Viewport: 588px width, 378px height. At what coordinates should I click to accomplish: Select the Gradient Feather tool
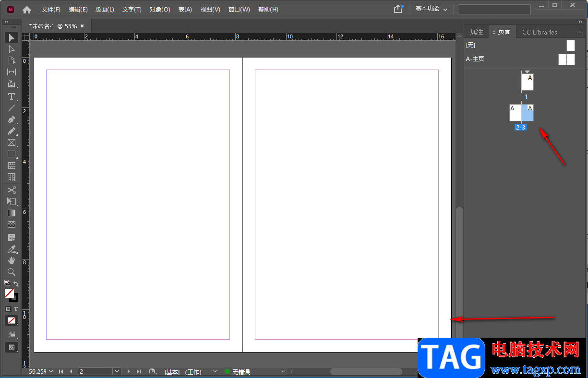point(12,224)
